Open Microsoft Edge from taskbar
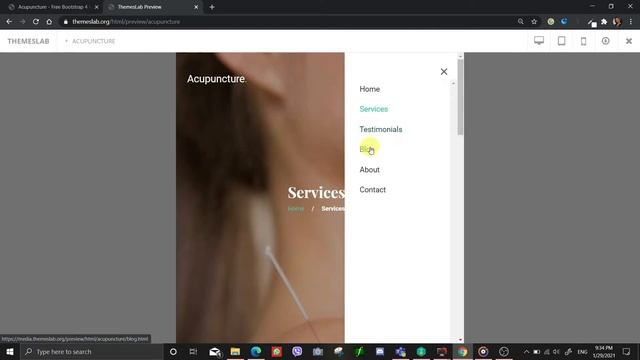640x360 pixels. click(x=256, y=351)
